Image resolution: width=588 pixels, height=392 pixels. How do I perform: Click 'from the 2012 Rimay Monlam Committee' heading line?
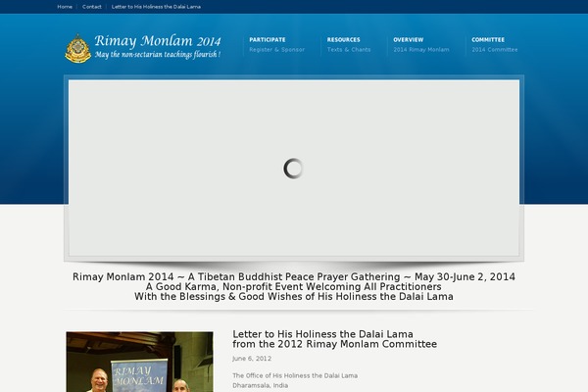tap(335, 344)
